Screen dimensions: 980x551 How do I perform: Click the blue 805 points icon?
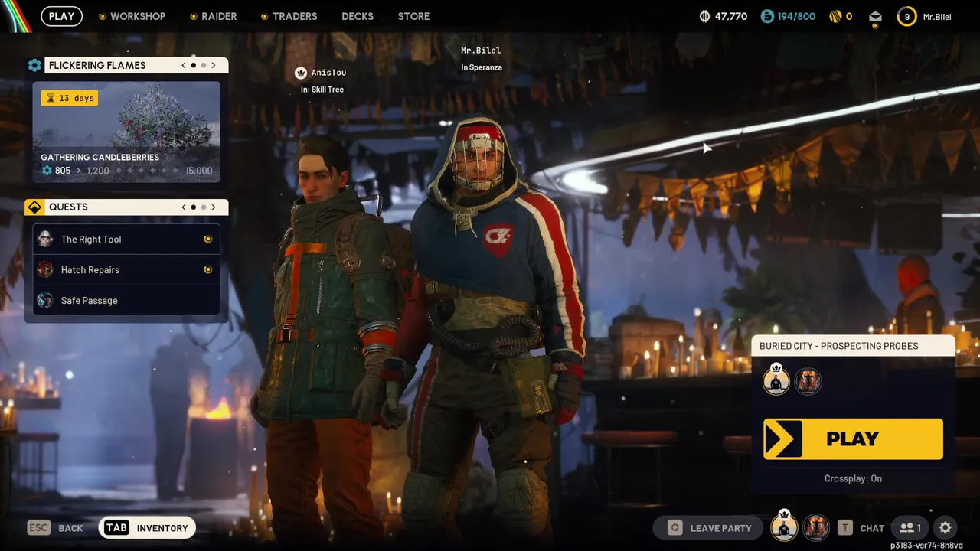tap(47, 171)
